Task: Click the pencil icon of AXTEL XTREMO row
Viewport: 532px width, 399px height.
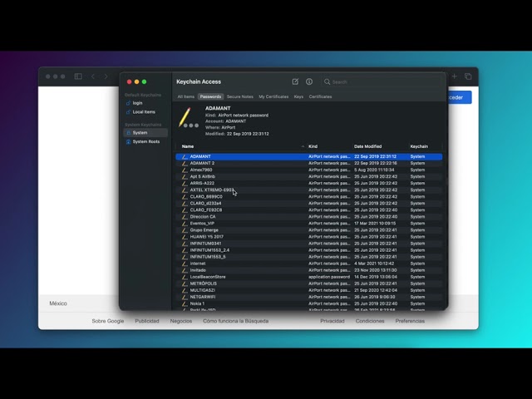Action: (185, 190)
